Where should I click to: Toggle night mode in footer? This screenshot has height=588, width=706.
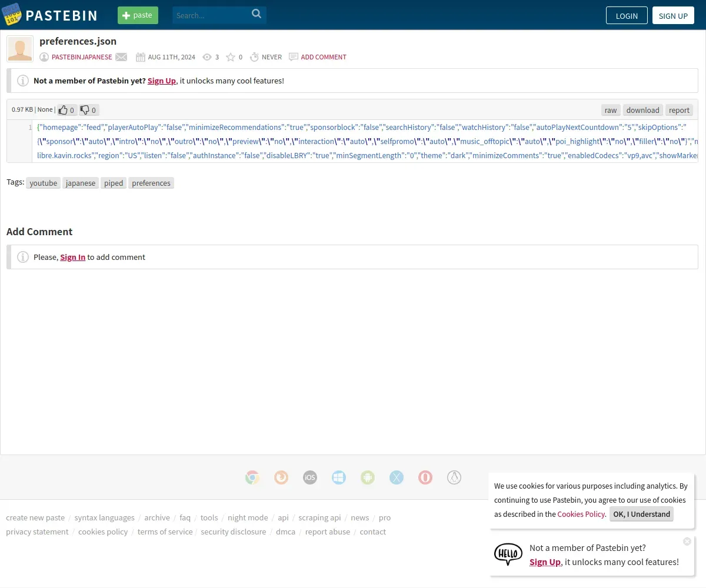248,517
